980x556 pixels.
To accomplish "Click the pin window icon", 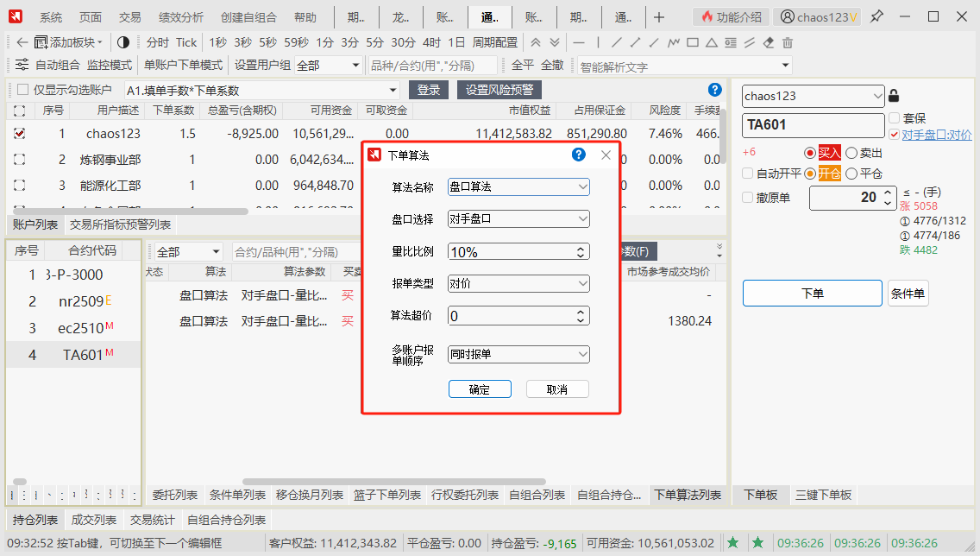I will (876, 16).
